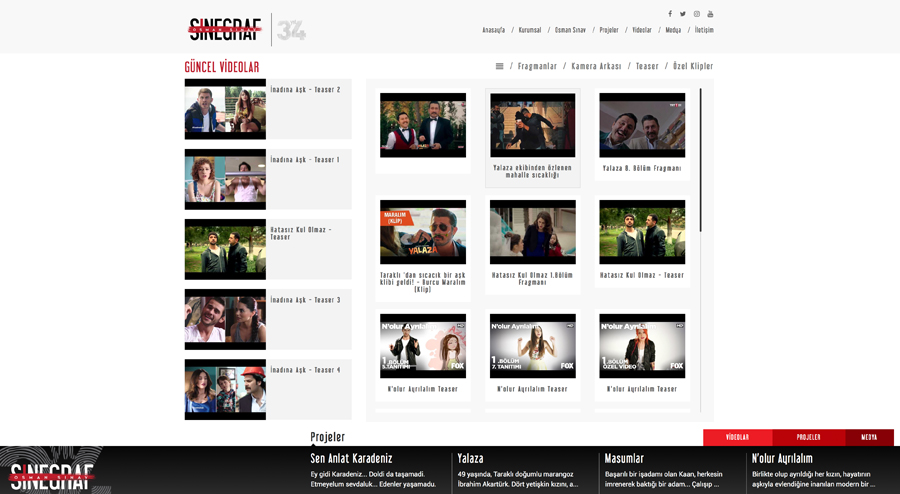900x494 pixels.
Task: Open the Masumlar project link
Action: coord(624,459)
